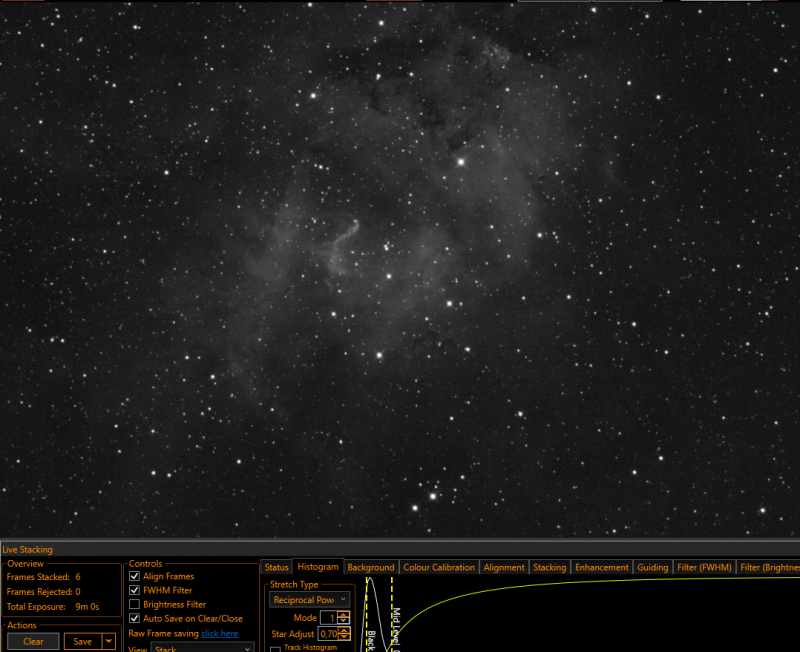800x652 pixels.
Task: Open the Filter (Brightness) tab
Action: [768, 567]
